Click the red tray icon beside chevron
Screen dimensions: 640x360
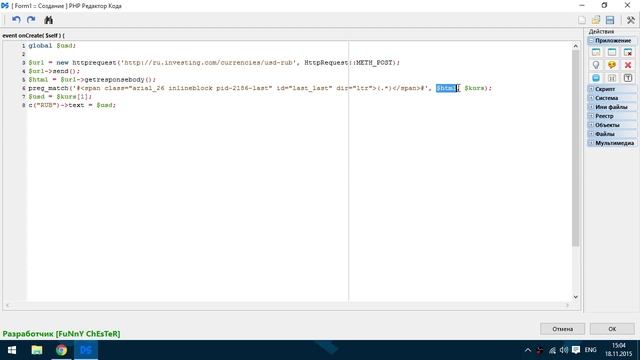point(540,350)
